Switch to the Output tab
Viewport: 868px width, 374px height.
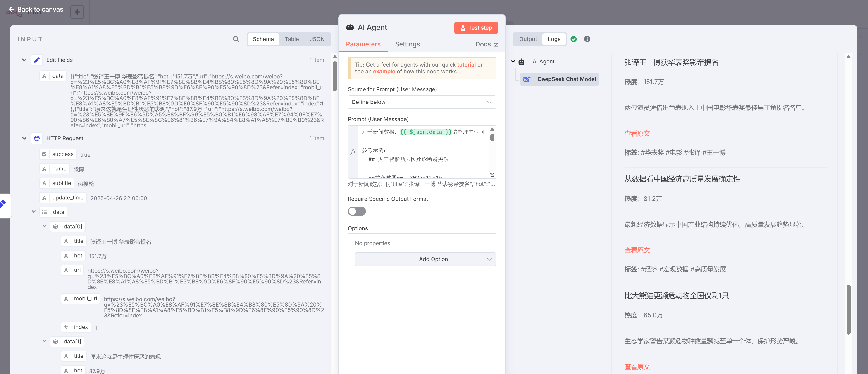click(x=528, y=39)
